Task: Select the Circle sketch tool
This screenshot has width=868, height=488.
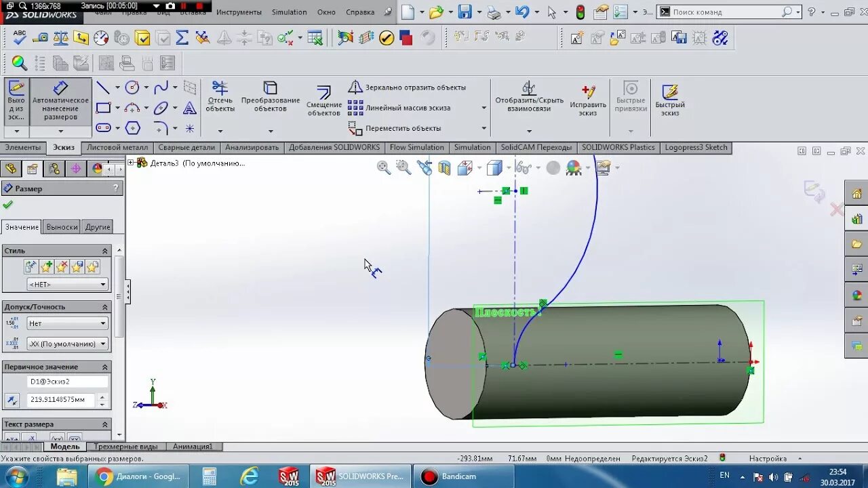Action: point(132,87)
